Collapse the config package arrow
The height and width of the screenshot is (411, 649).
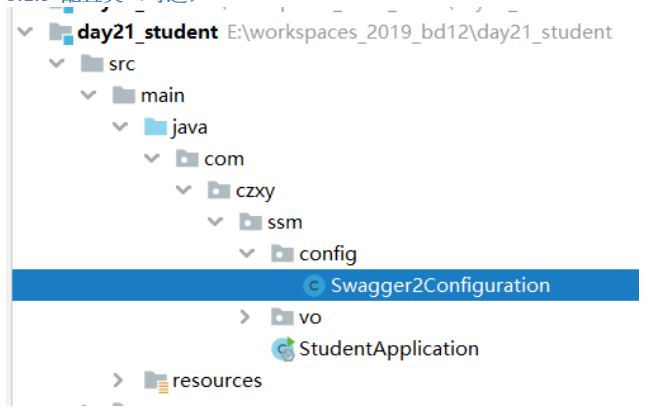point(246,254)
